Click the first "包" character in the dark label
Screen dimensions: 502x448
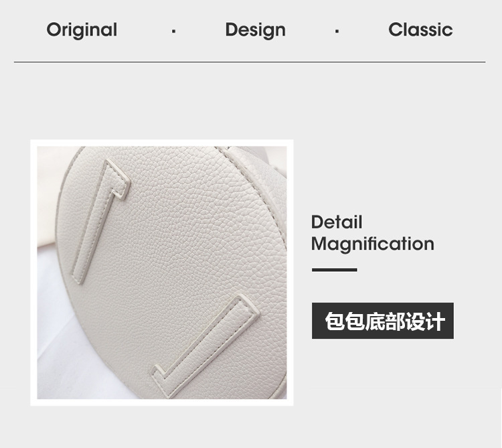(x=335, y=321)
